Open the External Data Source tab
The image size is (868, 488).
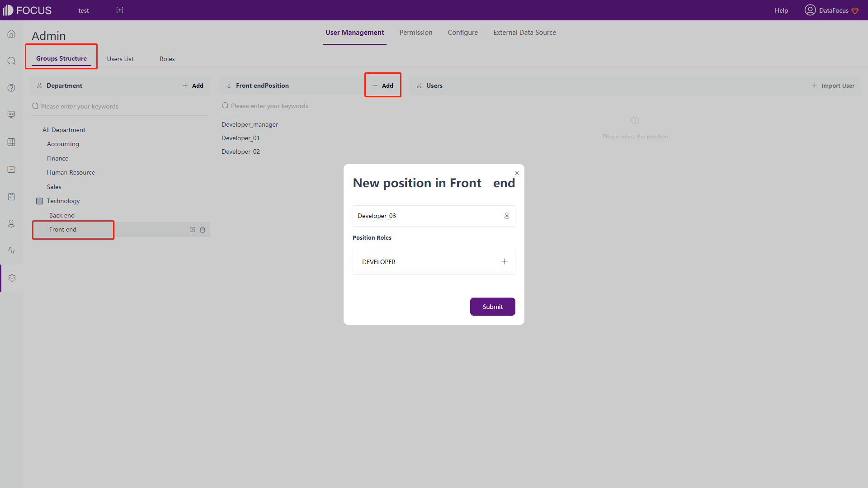coord(525,33)
